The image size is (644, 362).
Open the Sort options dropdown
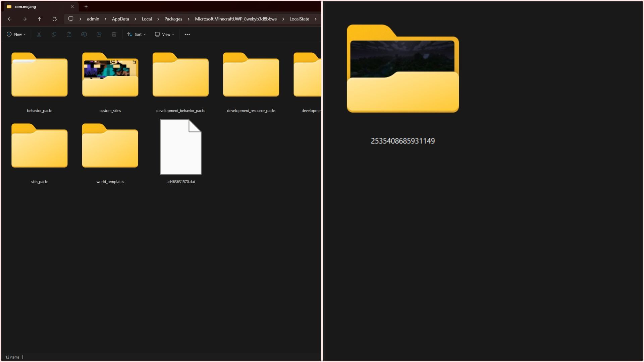(x=137, y=34)
